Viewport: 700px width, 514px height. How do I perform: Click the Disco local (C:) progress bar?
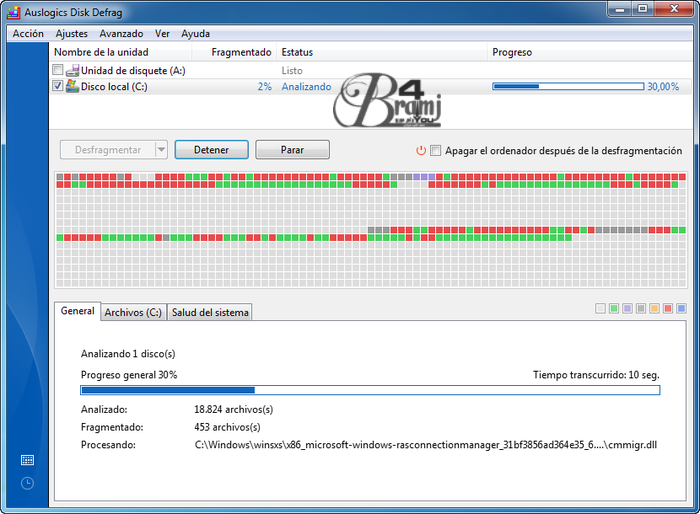[568, 86]
